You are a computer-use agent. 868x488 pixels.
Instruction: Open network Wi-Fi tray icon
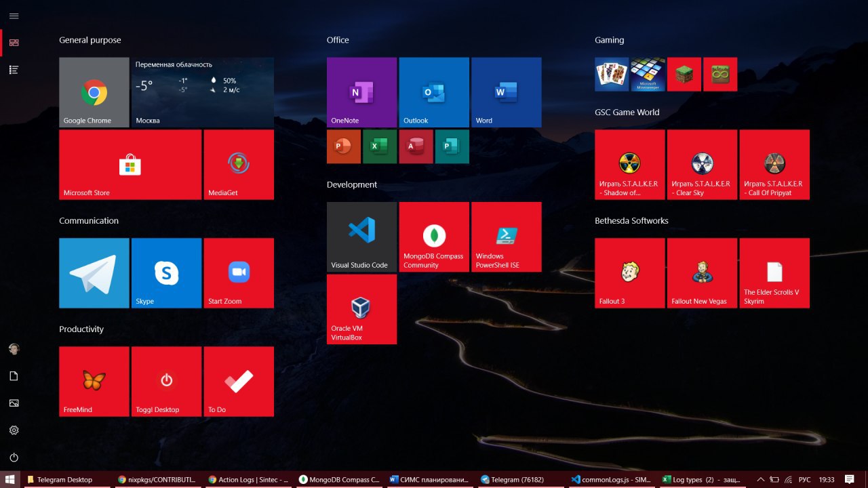(789, 479)
